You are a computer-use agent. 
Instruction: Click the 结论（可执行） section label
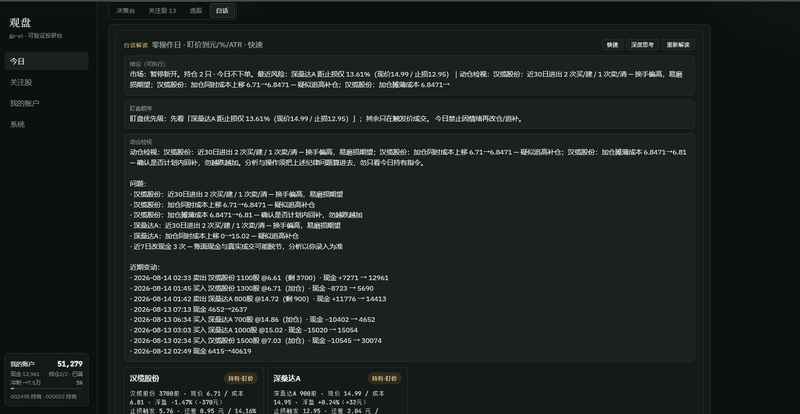147,64
